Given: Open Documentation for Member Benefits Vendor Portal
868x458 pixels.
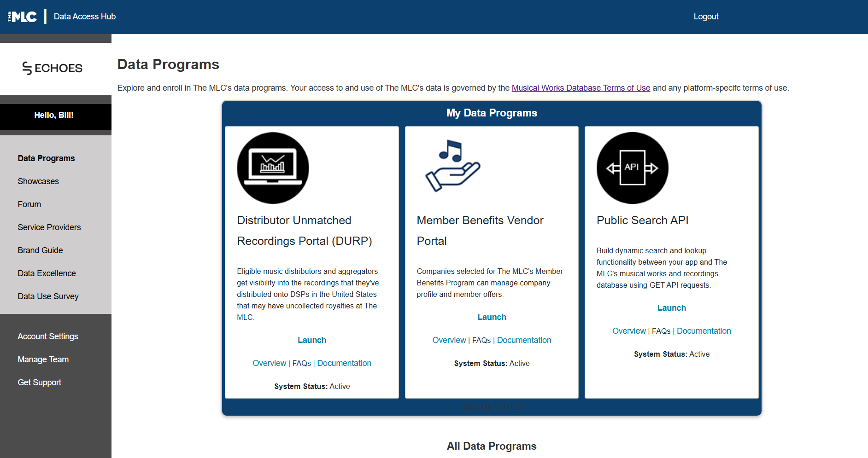Looking at the screenshot, I should coord(524,340).
